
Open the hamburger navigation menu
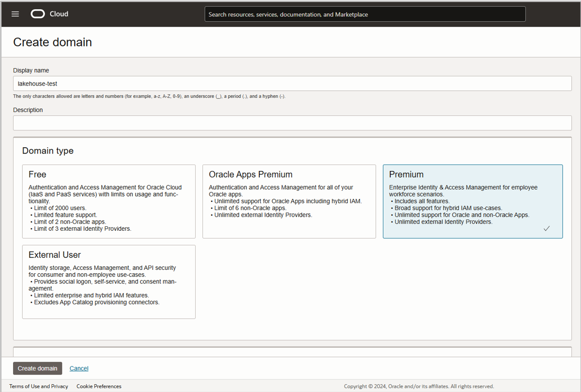(x=15, y=14)
